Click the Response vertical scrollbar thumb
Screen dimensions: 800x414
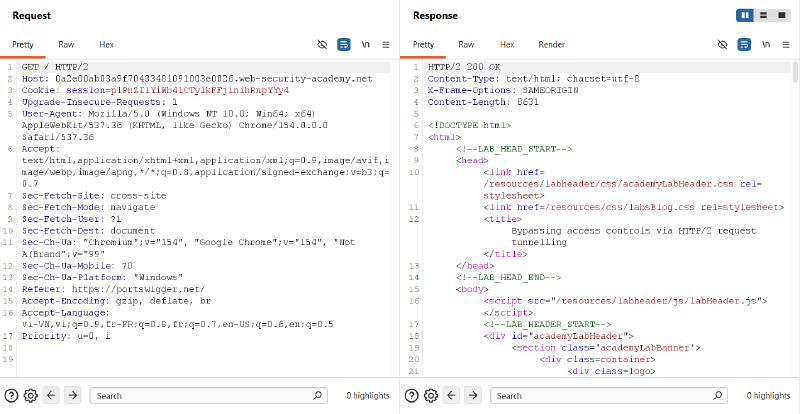pyautogui.click(x=795, y=72)
